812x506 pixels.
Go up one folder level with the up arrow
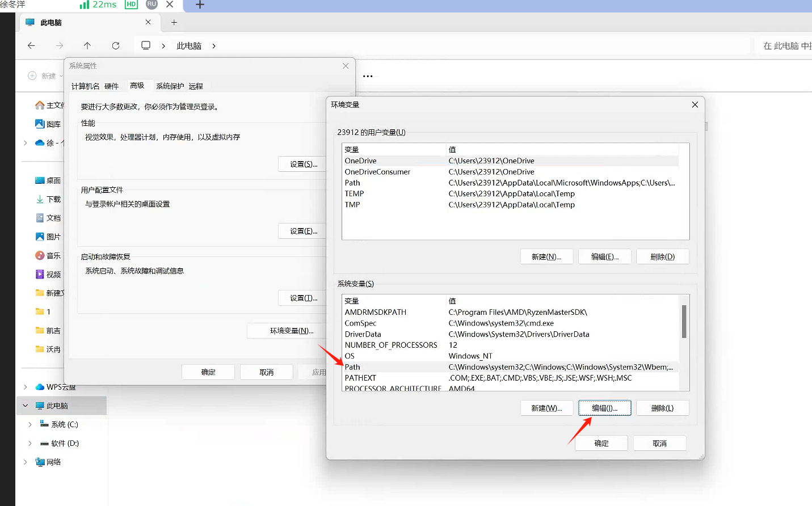pyautogui.click(x=87, y=45)
